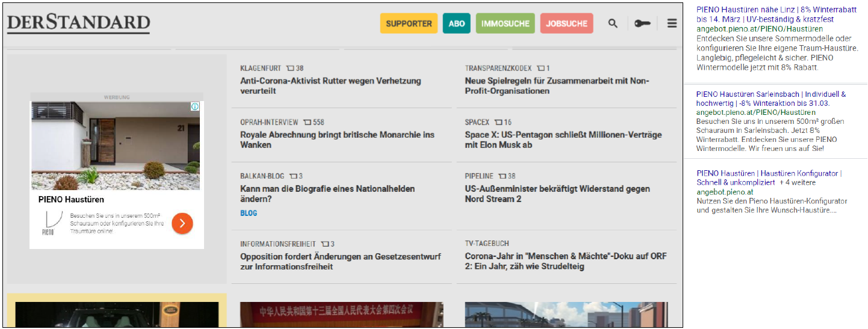
Task: Click the INFORMATIONSFREIHEIT category label
Action: coord(278,244)
